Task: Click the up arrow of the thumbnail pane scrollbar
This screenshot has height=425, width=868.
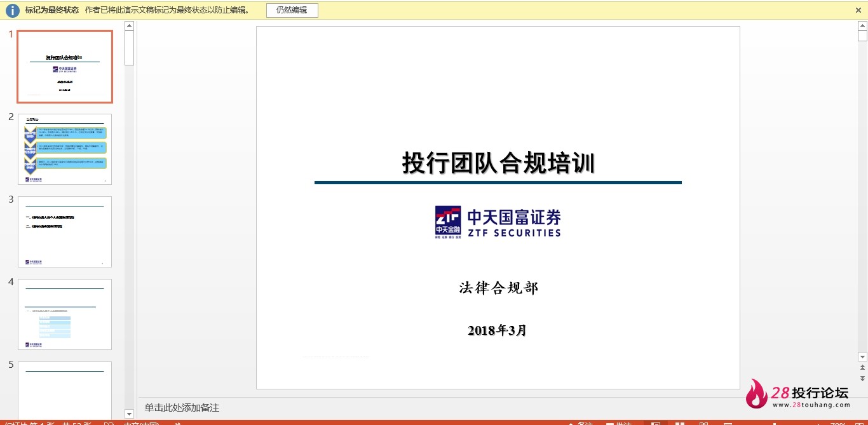Action: tap(129, 26)
